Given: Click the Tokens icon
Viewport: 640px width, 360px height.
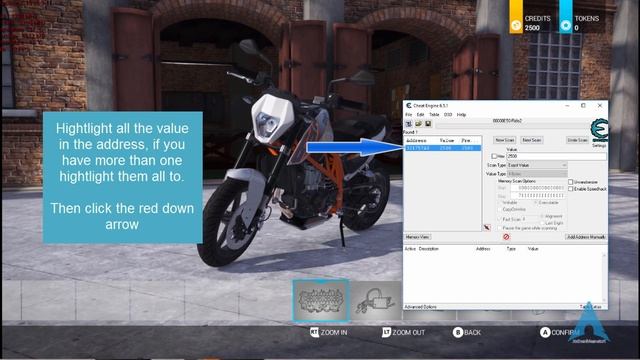Looking at the screenshot, I should (x=566, y=26).
